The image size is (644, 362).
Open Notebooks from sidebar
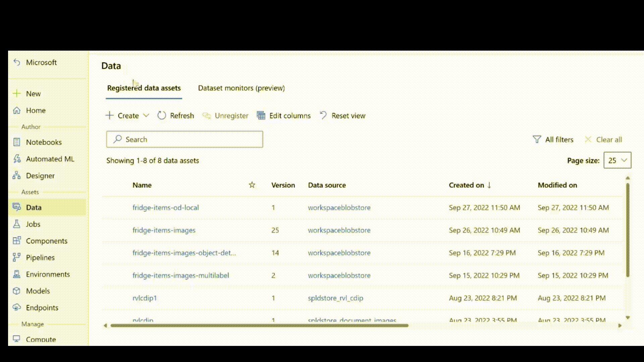pos(44,141)
